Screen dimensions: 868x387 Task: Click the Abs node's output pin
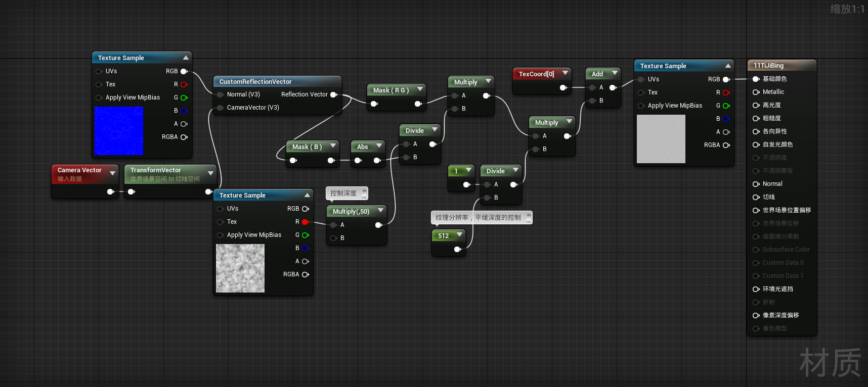coord(377,160)
